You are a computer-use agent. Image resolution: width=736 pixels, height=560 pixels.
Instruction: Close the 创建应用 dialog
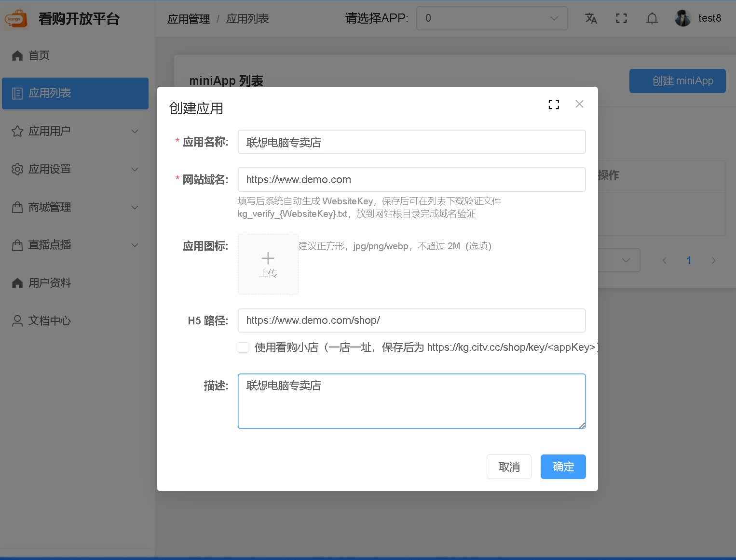(579, 104)
